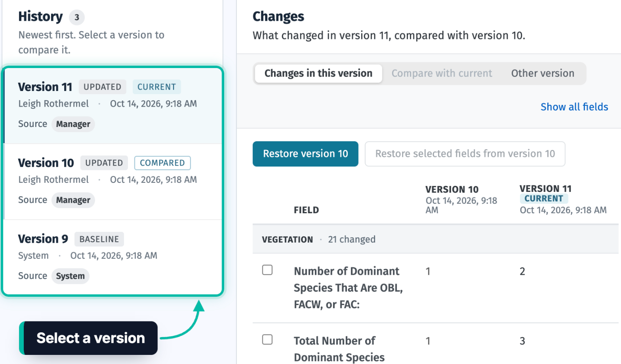Click Restore selected fields from version 10
The width and height of the screenshot is (621, 364).
tap(465, 154)
